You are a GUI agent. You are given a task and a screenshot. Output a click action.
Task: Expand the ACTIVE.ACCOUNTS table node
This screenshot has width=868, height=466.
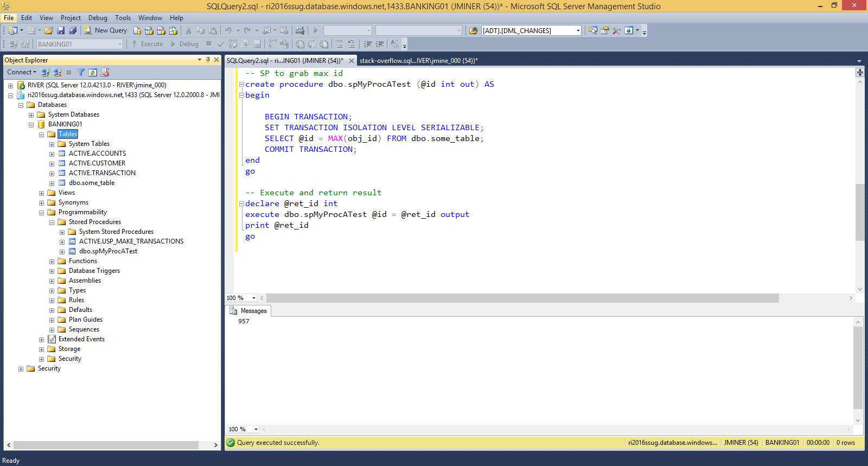click(x=52, y=154)
